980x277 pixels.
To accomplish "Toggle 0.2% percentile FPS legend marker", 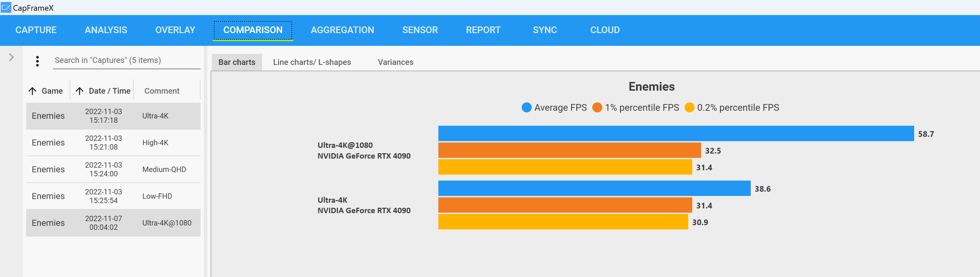I will pos(689,108).
